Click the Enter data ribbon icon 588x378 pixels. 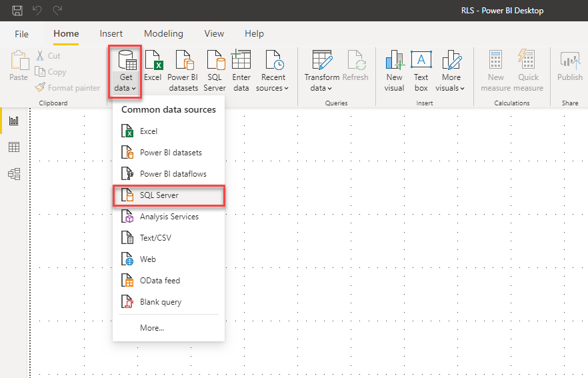(241, 69)
